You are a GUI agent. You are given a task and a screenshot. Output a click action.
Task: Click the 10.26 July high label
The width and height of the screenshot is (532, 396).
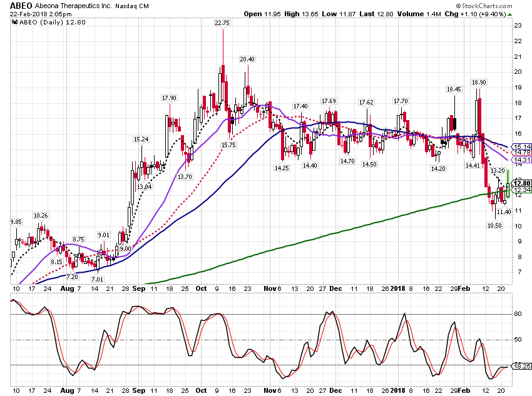(41, 216)
